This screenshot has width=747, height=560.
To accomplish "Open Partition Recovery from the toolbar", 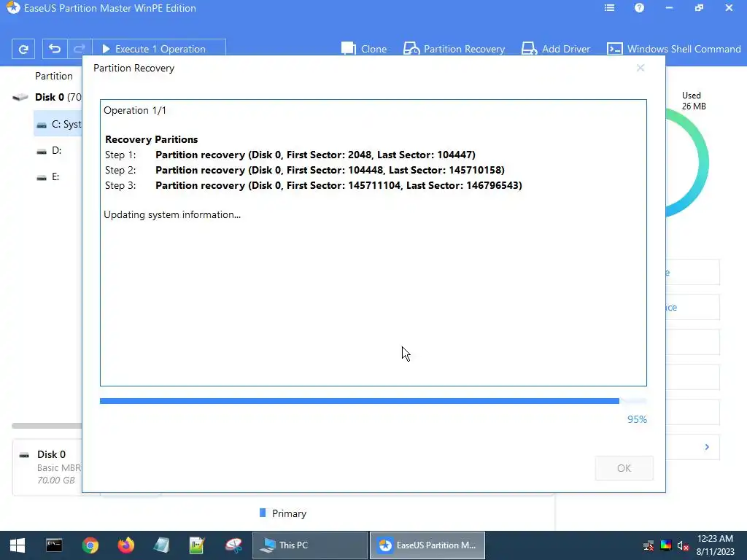I will [x=454, y=49].
